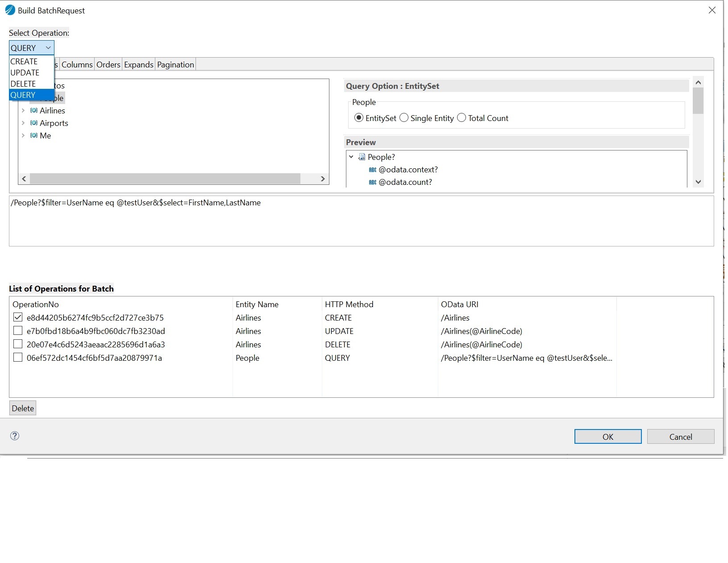Viewport: 728px width, 563px height.
Task: Check the QUERY People operation checkbox
Action: [18, 358]
